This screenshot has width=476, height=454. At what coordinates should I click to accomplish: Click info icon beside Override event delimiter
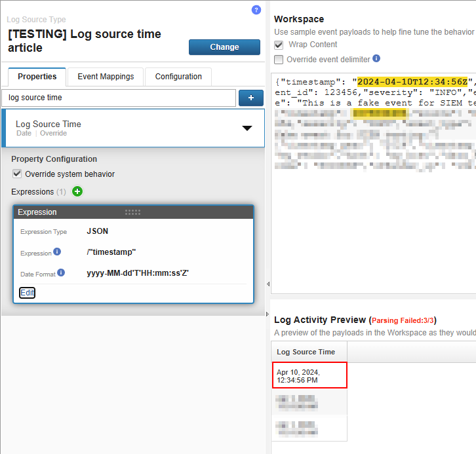click(x=376, y=59)
